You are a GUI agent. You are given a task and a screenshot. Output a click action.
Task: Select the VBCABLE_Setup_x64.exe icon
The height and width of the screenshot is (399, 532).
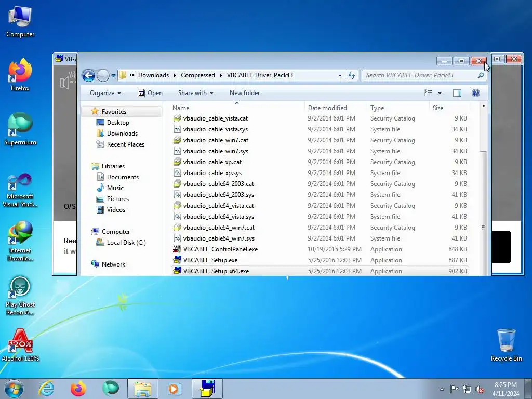(177, 271)
